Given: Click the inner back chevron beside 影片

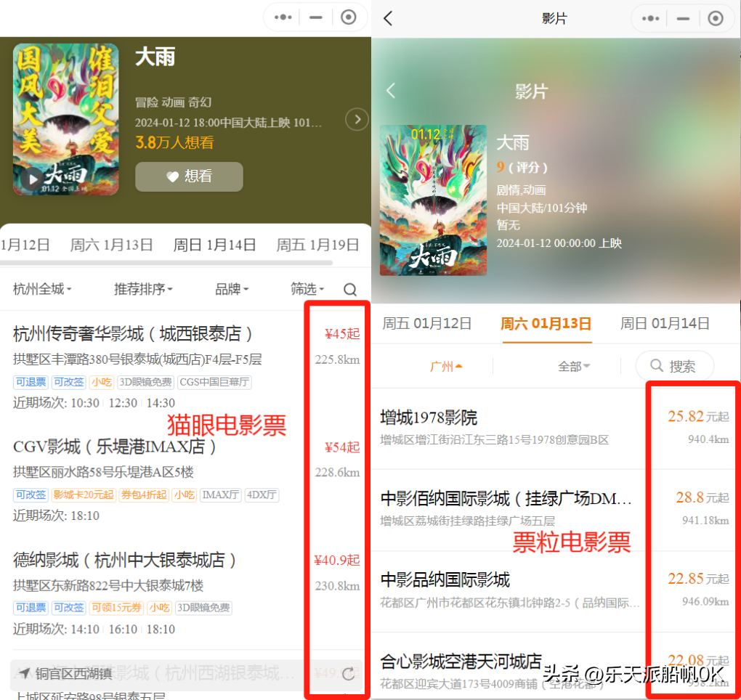Looking at the screenshot, I should [x=391, y=91].
